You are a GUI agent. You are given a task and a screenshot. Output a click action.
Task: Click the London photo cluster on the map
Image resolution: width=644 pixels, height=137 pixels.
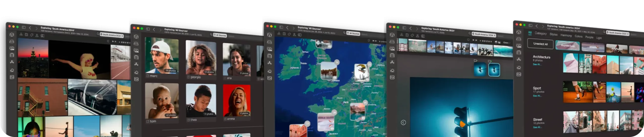tap(329, 71)
